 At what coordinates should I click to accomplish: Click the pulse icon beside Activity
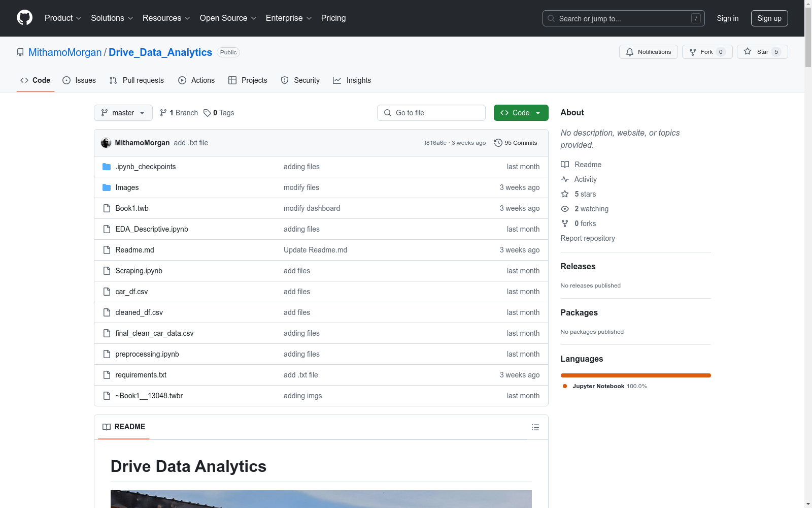[x=565, y=179]
